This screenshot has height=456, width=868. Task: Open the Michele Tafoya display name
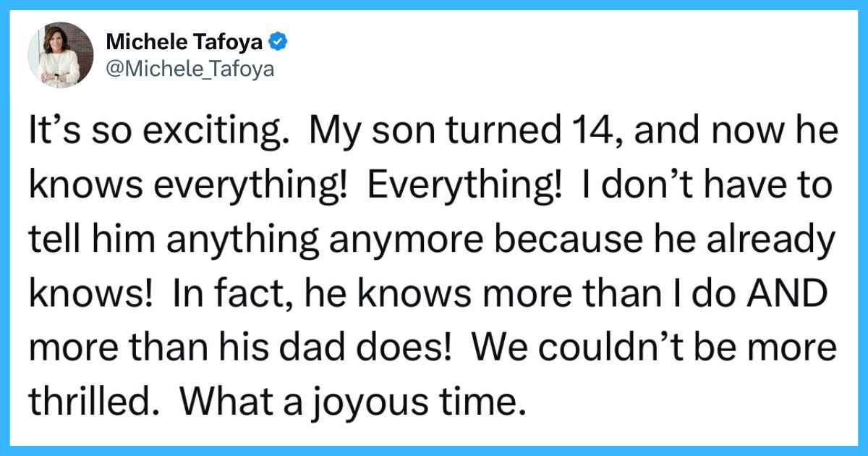pyautogui.click(x=185, y=43)
